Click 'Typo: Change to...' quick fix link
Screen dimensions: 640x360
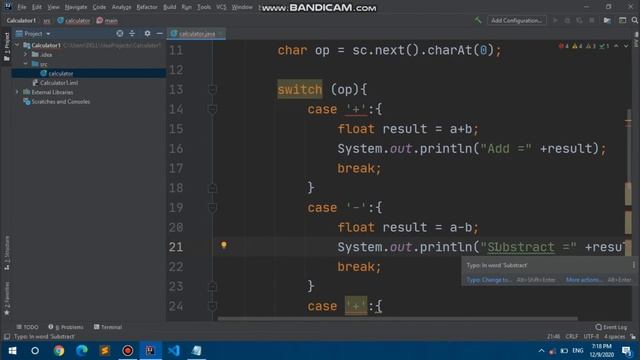point(489,280)
